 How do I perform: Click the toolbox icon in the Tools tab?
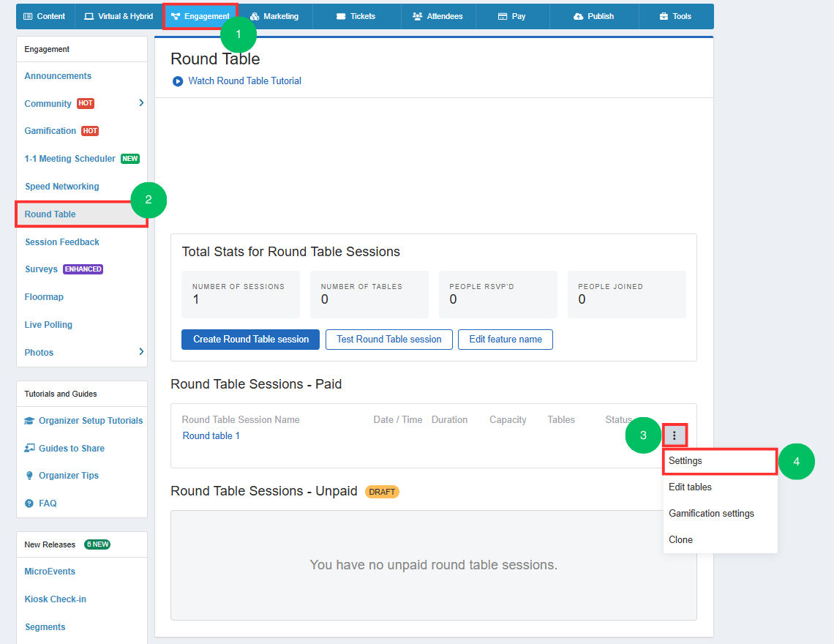664,17
